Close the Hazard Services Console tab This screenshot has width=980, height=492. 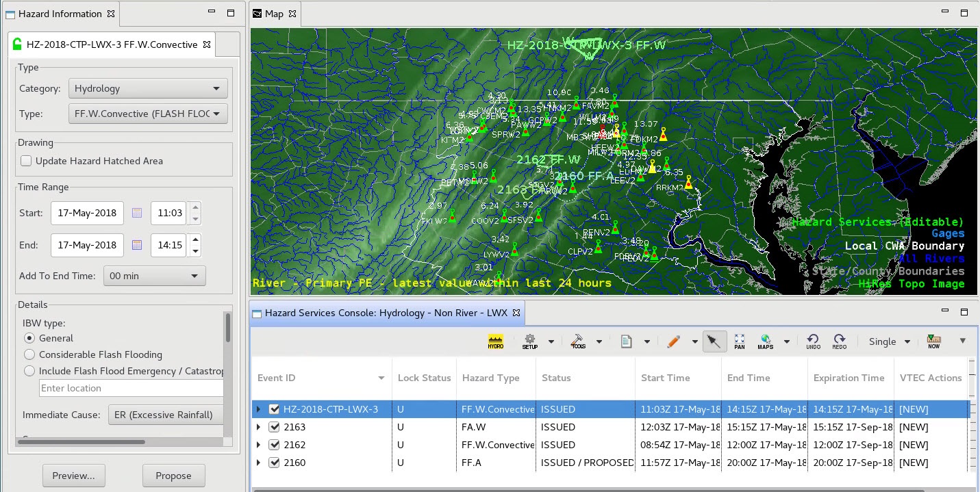517,313
